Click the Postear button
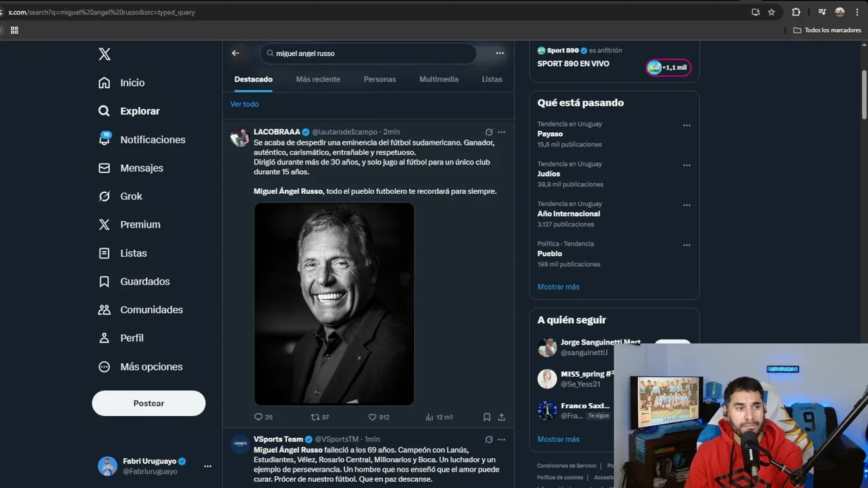The height and width of the screenshot is (488, 868). [149, 403]
